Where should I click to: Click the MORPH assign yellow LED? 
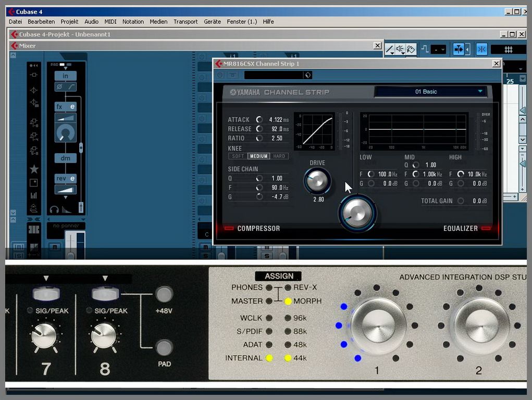click(288, 301)
